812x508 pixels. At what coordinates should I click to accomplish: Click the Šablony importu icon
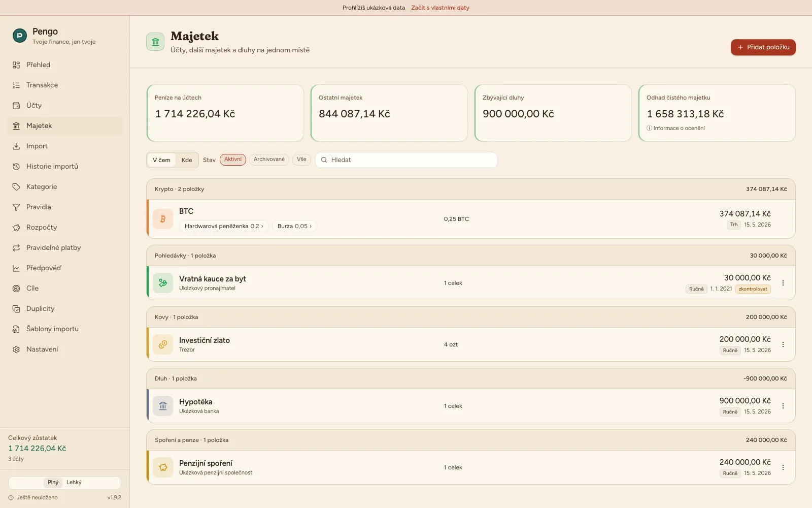(x=16, y=329)
